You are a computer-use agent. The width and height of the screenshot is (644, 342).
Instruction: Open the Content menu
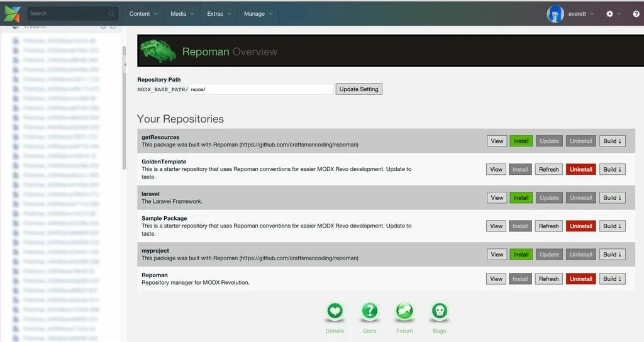[143, 14]
